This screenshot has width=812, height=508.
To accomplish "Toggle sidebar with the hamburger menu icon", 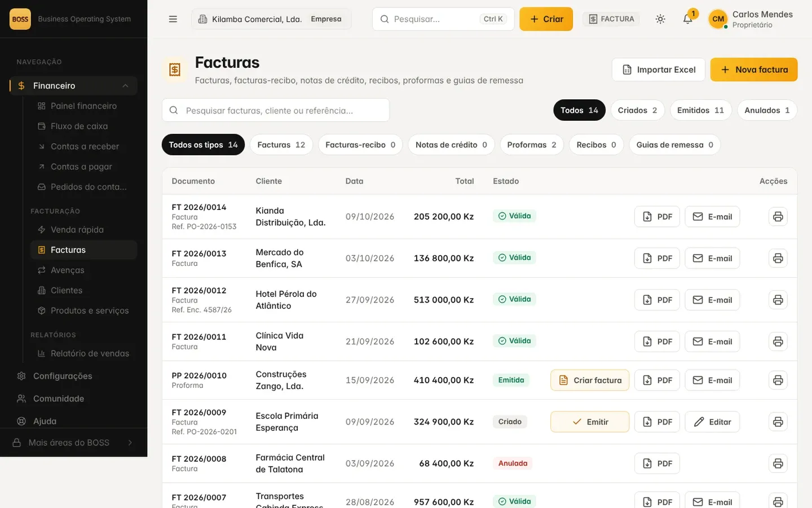I will (173, 19).
